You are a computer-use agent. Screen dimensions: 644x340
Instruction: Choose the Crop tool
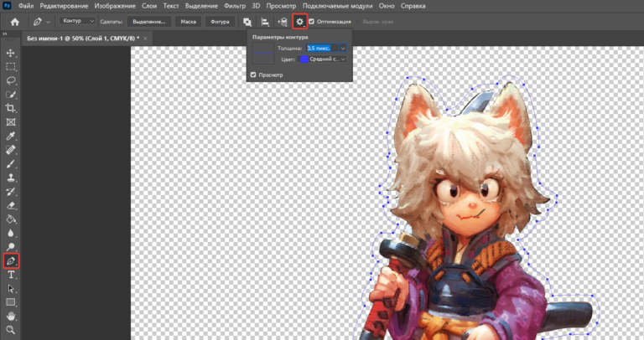[x=11, y=108]
